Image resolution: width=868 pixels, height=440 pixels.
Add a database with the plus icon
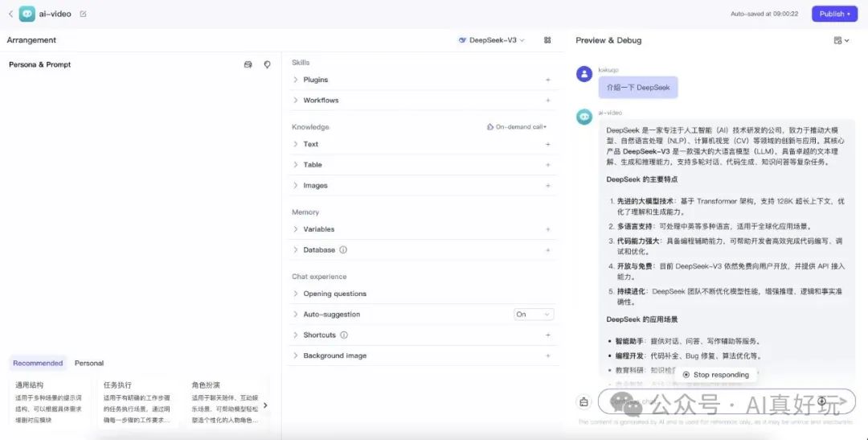tap(548, 250)
